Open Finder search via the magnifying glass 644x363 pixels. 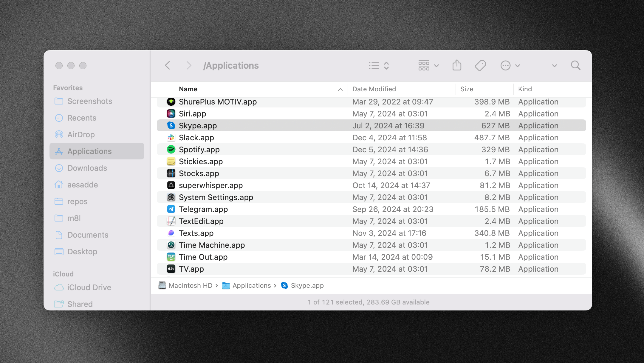click(x=575, y=65)
